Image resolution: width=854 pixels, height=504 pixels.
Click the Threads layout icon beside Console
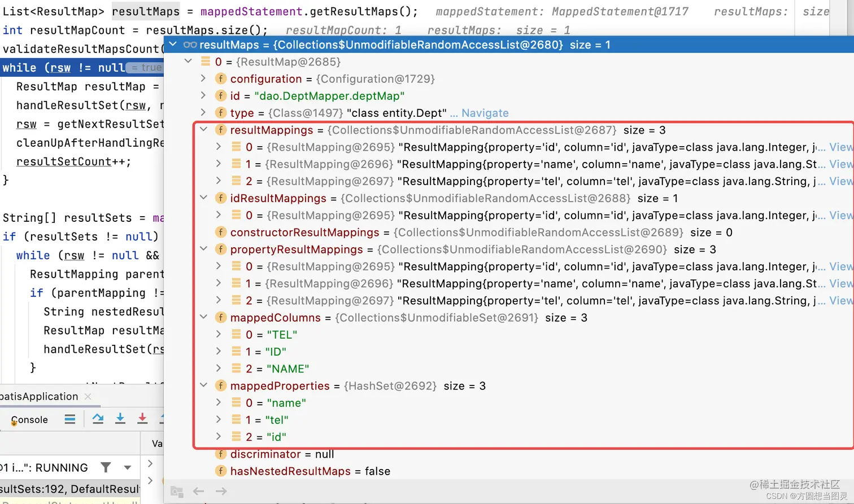point(70,419)
